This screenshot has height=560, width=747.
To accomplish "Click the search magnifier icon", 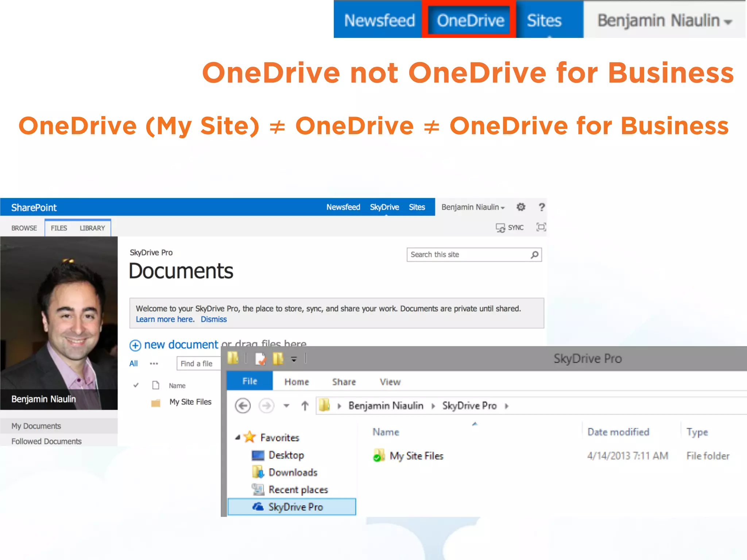I will pos(534,254).
